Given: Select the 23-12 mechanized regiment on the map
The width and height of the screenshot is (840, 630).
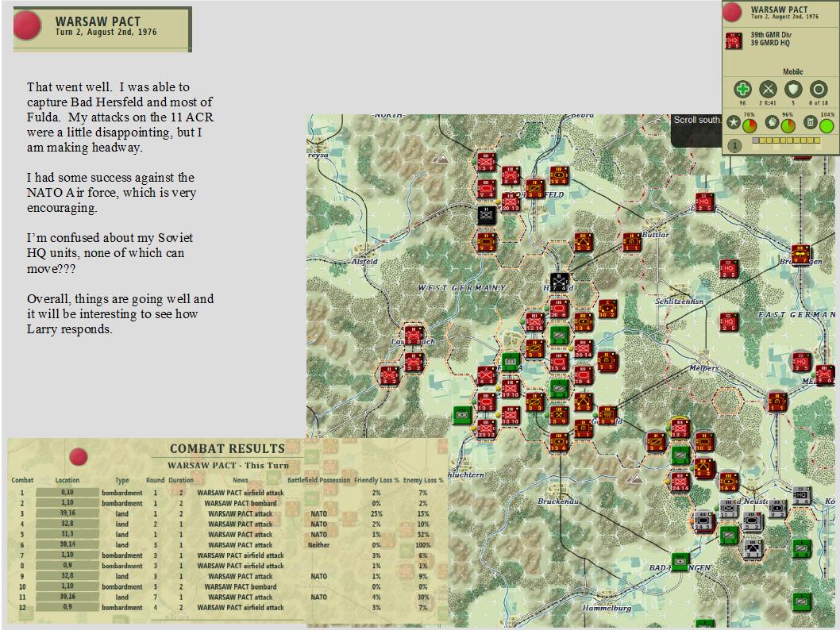Looking at the screenshot, I should coord(486,428).
